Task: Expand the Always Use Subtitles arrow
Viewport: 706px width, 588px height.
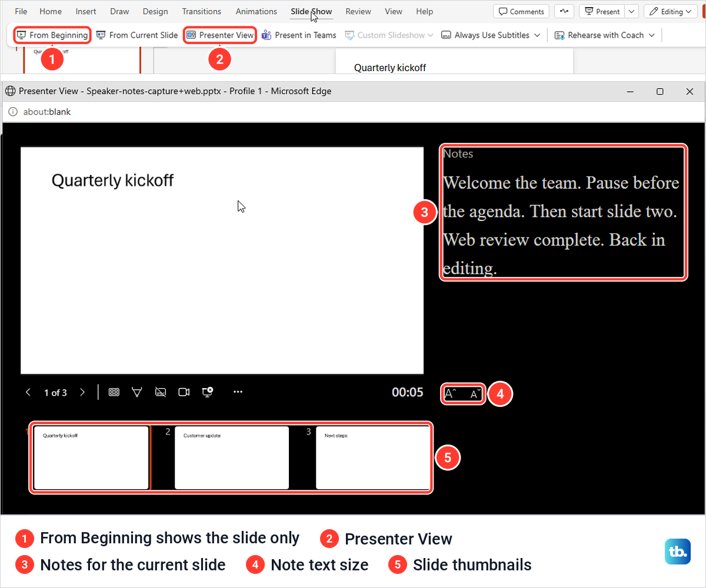Action: click(x=537, y=35)
